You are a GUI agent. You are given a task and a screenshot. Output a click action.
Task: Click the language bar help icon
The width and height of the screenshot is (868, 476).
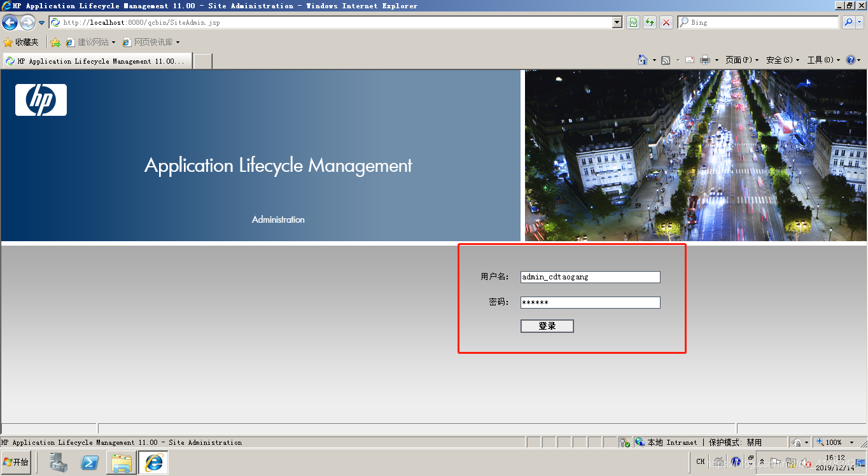(736, 462)
